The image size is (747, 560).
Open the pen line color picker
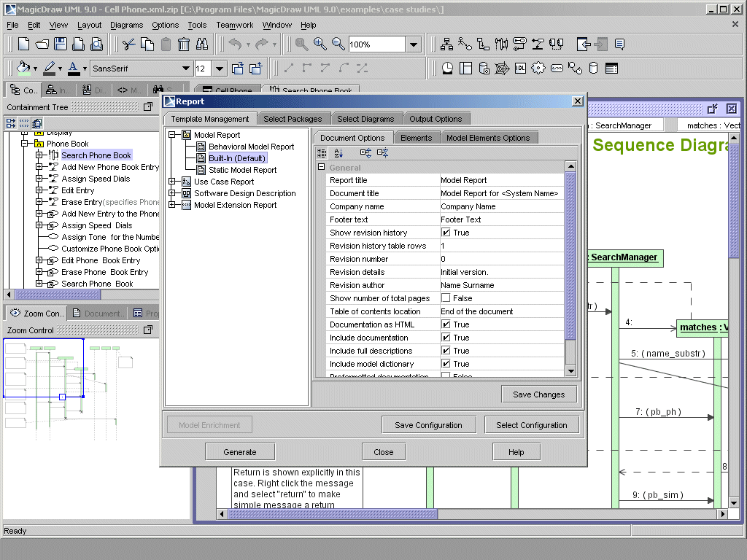[x=50, y=68]
